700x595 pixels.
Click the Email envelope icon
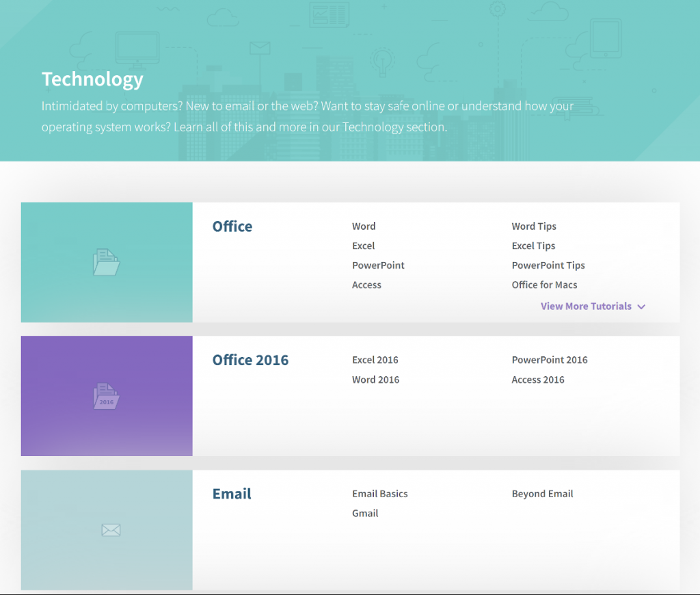(111, 530)
